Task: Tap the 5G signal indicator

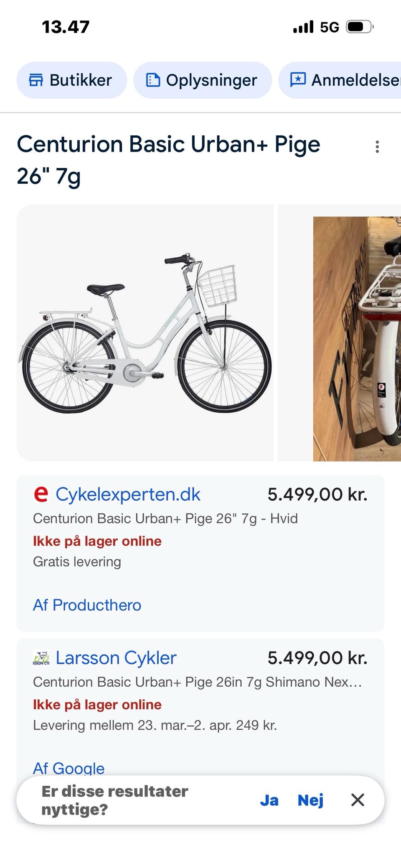Action: (x=329, y=27)
